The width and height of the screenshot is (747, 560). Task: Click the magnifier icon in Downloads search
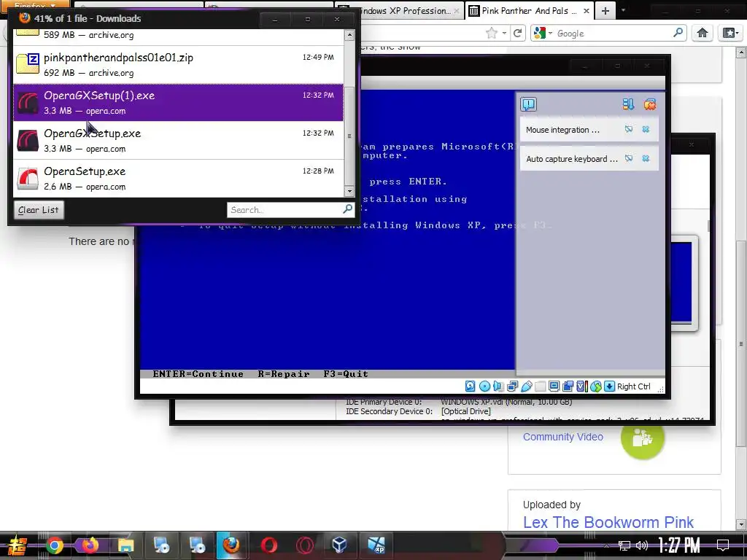(x=348, y=209)
